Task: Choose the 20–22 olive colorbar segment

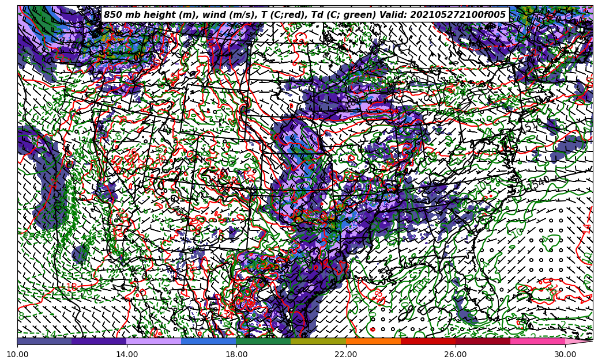Action: (318, 341)
